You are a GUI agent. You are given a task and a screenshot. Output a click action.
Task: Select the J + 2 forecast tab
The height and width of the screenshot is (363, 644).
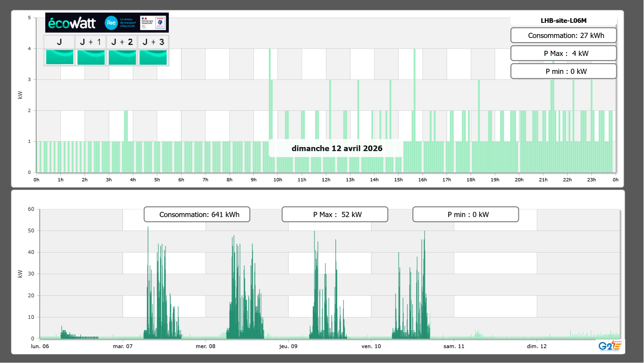coord(122,42)
